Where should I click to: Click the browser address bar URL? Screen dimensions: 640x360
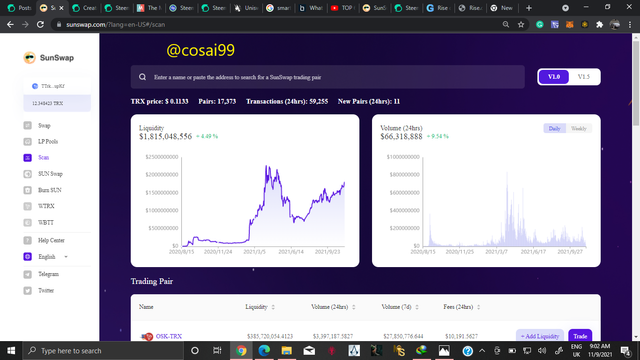(x=116, y=24)
